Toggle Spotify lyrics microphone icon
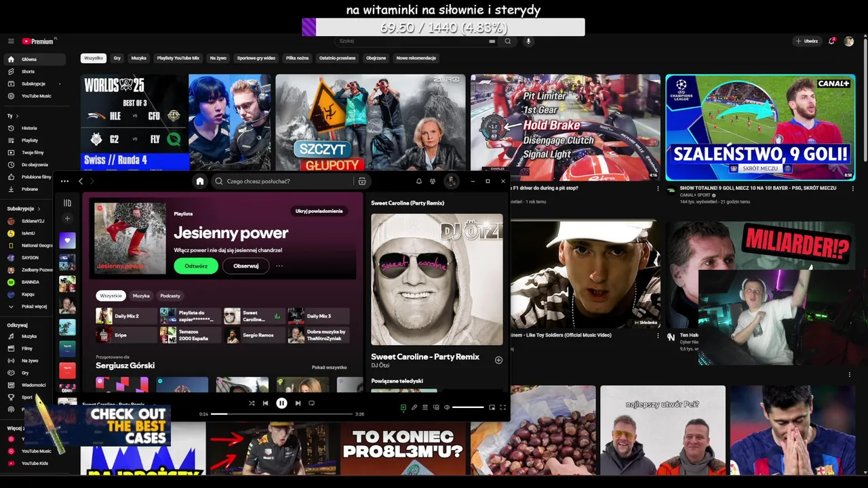 pyautogui.click(x=414, y=407)
